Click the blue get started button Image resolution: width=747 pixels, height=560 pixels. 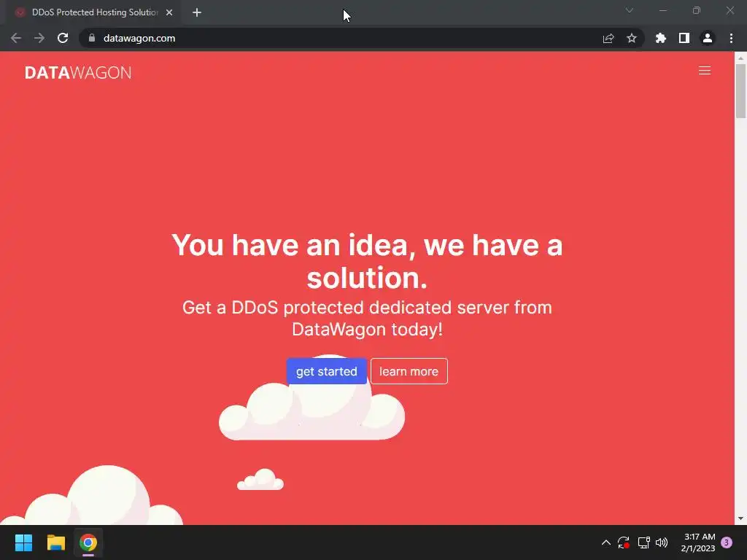[x=326, y=371]
